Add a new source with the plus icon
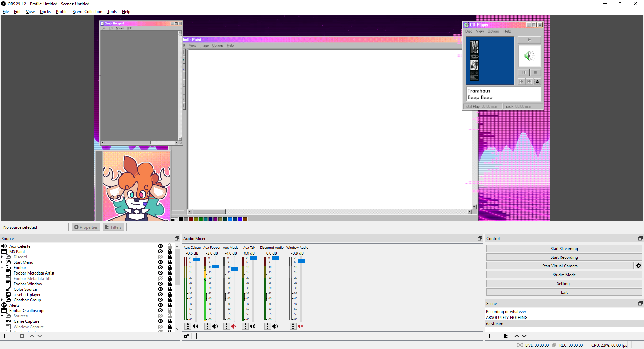Viewport: 644px width, 349px height. pos(5,336)
